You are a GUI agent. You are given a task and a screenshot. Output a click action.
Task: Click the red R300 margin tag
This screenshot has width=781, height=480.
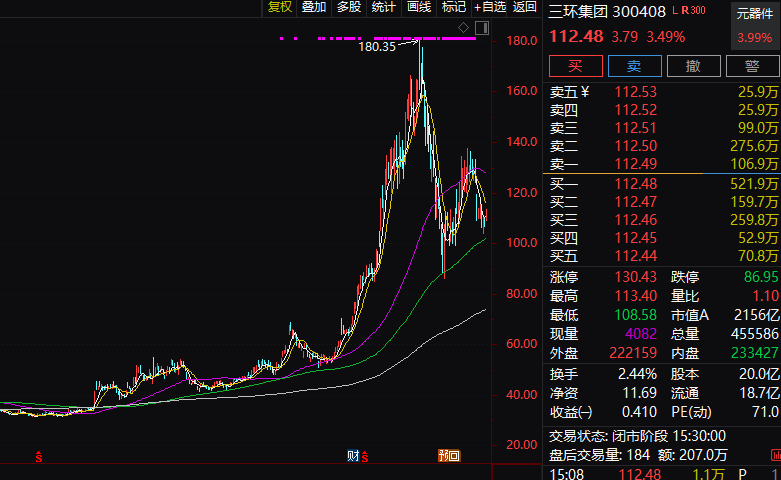pyautogui.click(x=694, y=10)
